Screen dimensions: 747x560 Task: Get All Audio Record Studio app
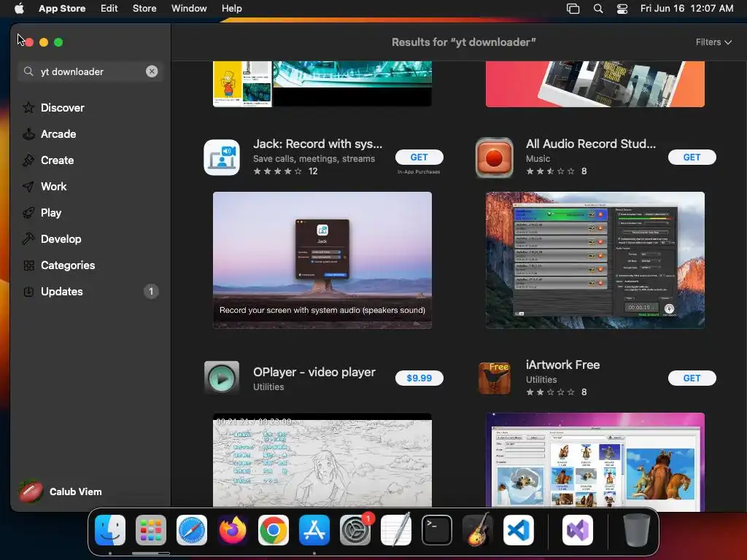[x=692, y=157]
